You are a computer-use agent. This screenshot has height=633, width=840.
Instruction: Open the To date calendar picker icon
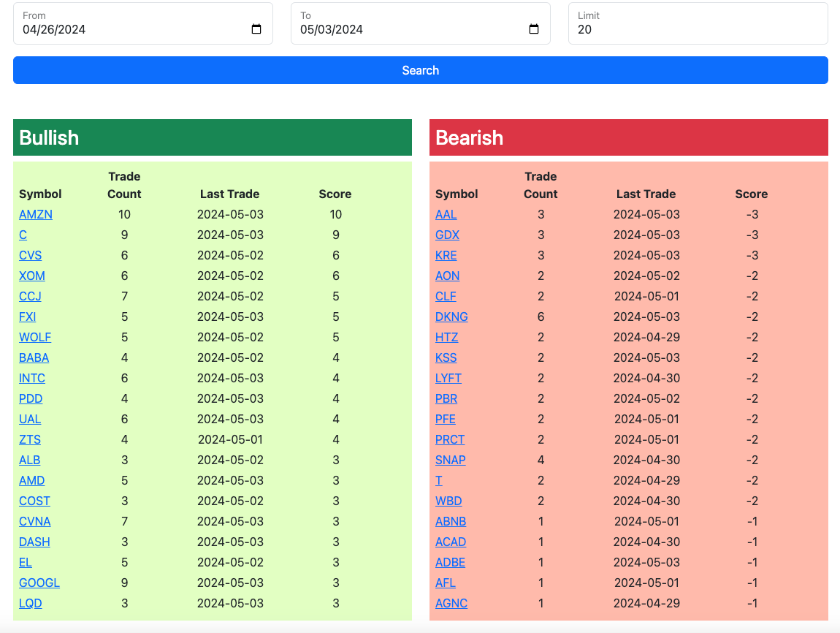[x=533, y=29]
